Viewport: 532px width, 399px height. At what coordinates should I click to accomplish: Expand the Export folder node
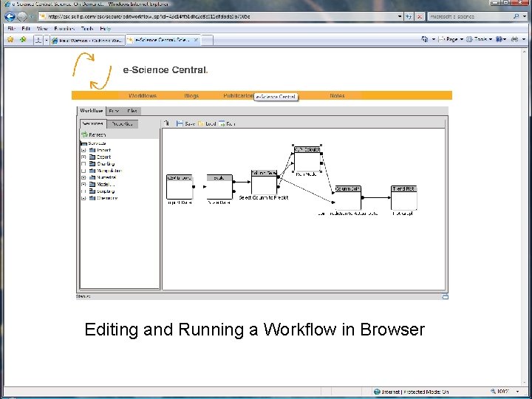point(83,157)
